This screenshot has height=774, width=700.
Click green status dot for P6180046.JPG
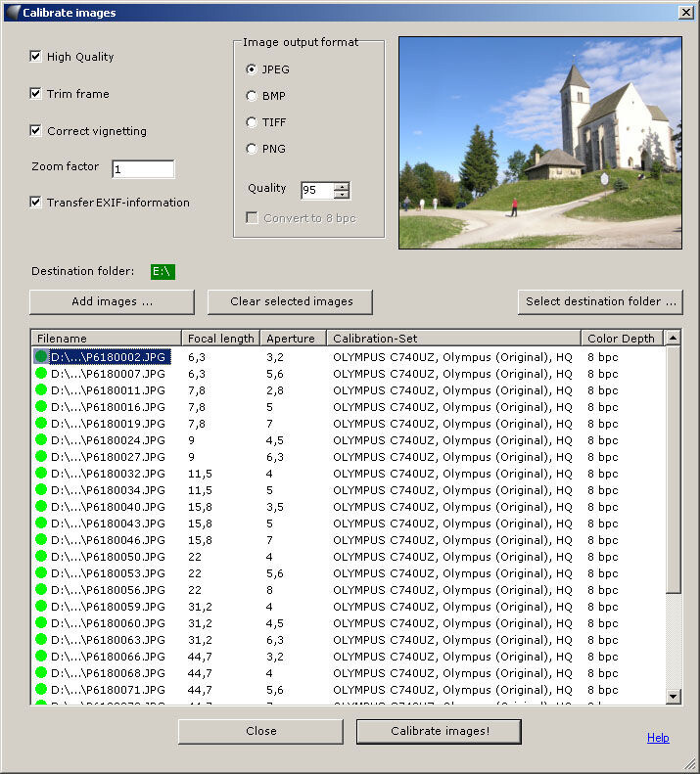[41, 539]
